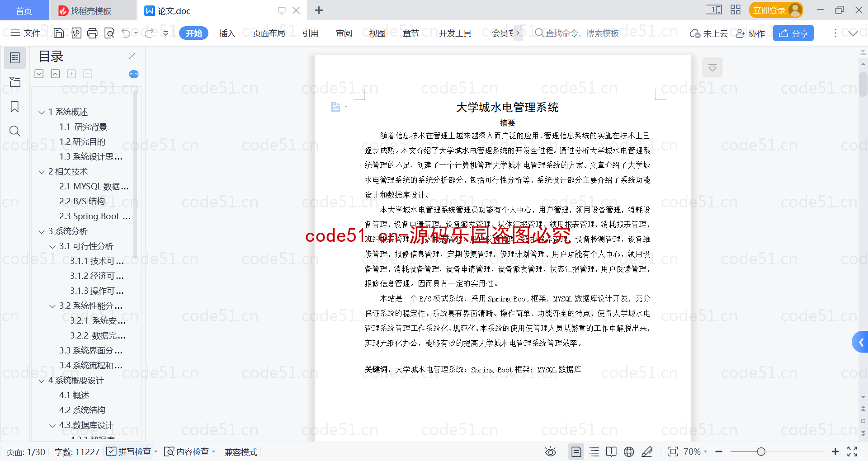Click the zoom slider handle
The image size is (868, 461).
pos(761,452)
